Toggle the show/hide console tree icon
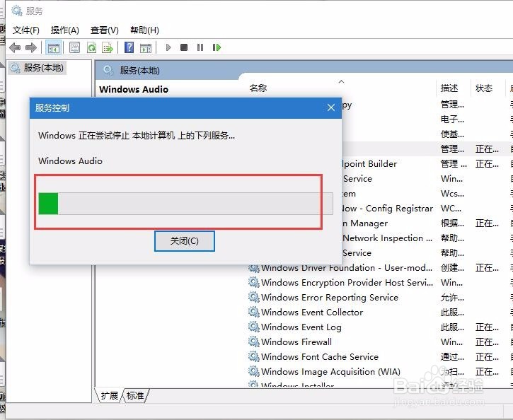513x420 pixels. tap(53, 47)
